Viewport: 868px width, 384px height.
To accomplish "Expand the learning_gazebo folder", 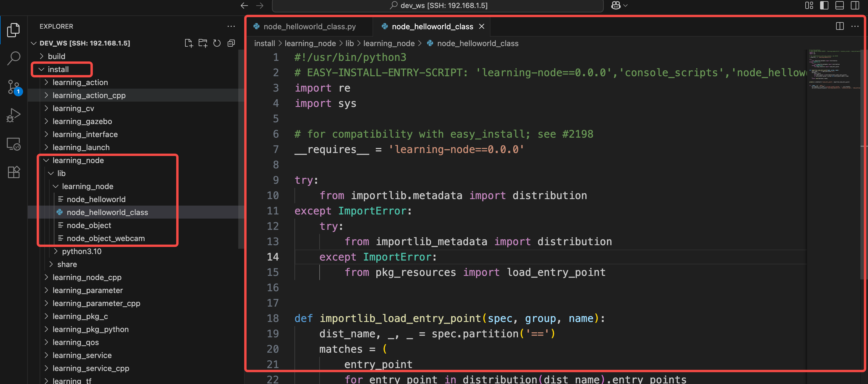I will point(82,121).
